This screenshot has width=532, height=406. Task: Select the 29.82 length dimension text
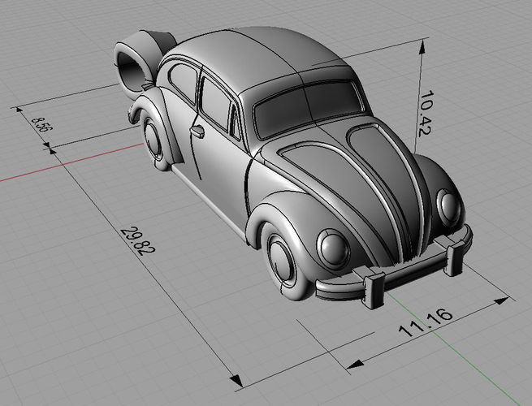point(137,240)
